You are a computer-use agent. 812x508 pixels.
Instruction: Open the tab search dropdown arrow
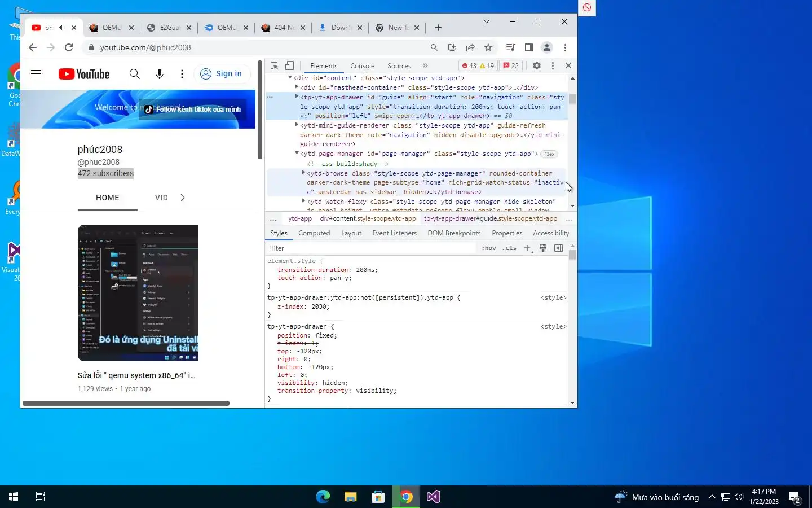tap(486, 21)
